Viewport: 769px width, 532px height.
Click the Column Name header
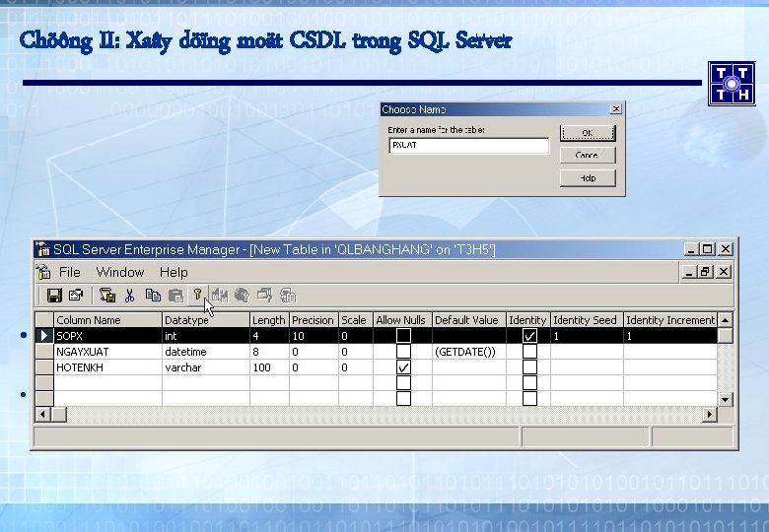click(x=107, y=320)
